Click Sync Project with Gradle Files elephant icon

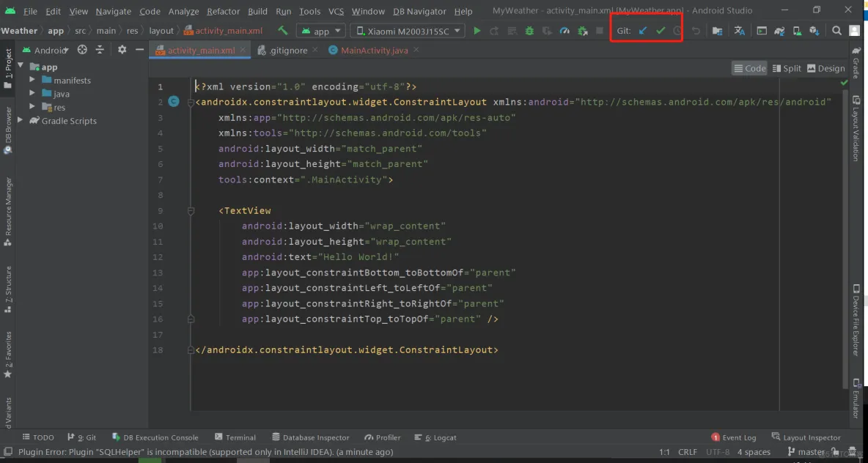(x=779, y=31)
